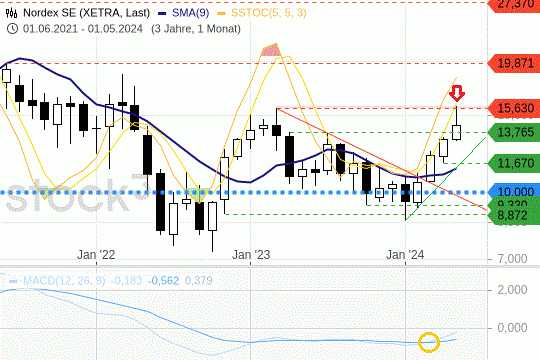The height and width of the screenshot is (360, 540).
Task: Select the SSTOC(5, 5, 3) indicator label
Action: coord(269,13)
